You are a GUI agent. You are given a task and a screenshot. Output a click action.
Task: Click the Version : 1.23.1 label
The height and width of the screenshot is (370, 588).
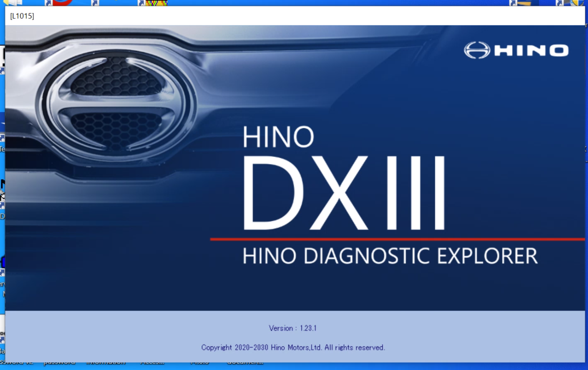292,328
